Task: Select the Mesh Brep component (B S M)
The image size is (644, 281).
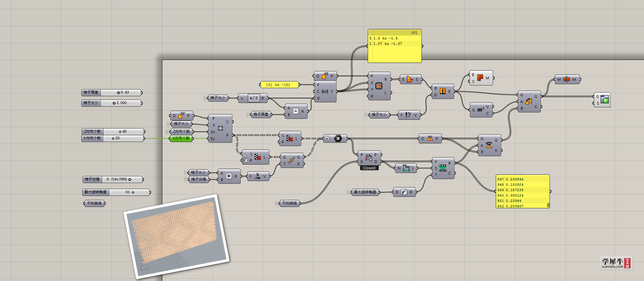Action: 481,78
